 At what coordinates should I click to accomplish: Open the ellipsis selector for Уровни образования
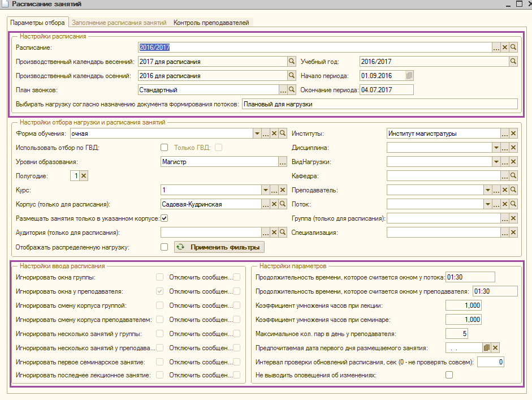tap(283, 162)
